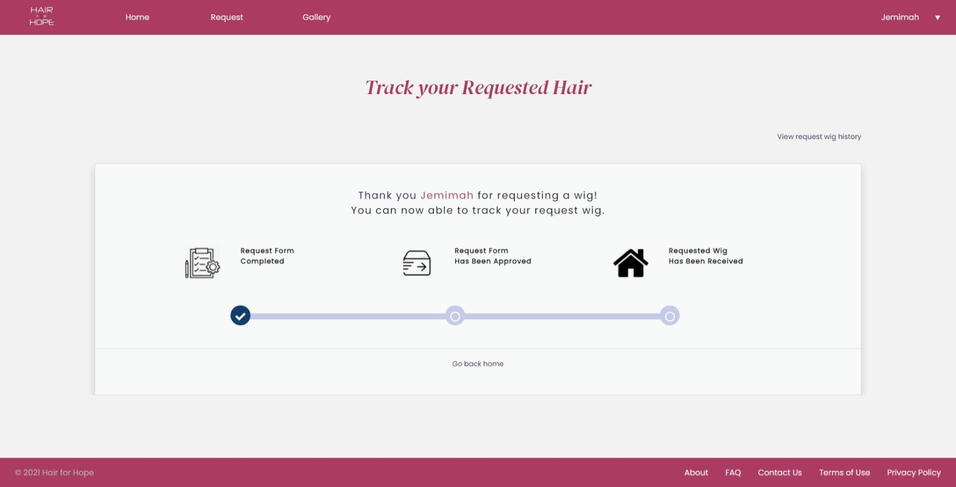View the Privacy Policy page
Screen dimensions: 956x487
[913, 473]
